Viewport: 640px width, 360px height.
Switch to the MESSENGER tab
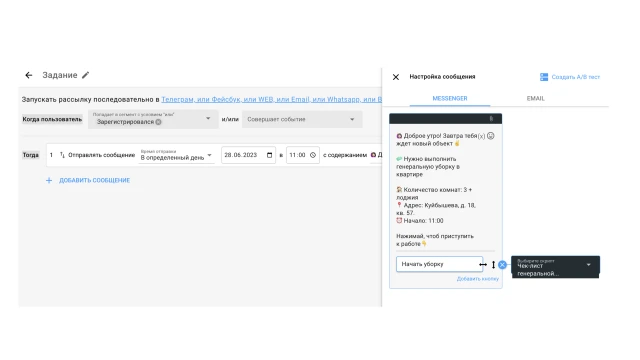[x=450, y=98]
